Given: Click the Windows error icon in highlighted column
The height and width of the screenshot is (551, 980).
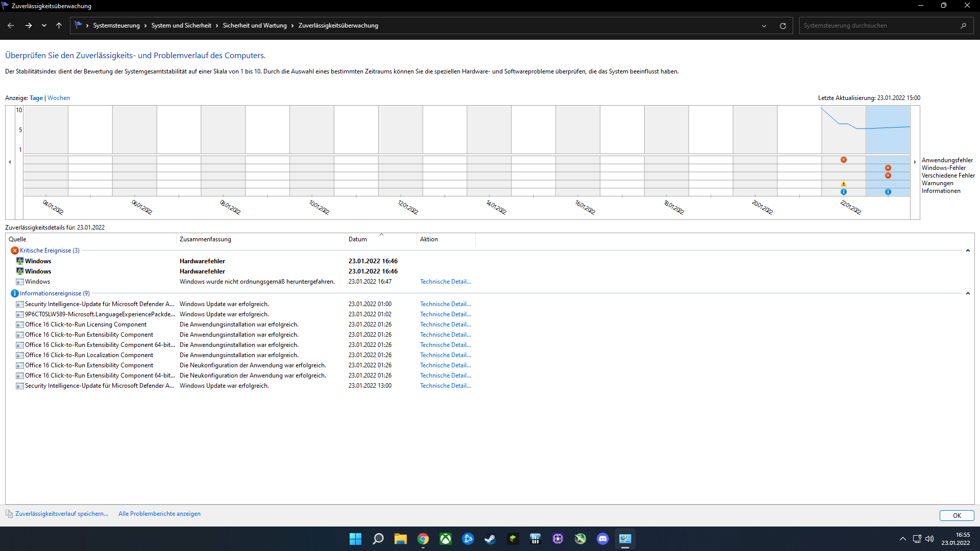Looking at the screenshot, I should point(888,168).
